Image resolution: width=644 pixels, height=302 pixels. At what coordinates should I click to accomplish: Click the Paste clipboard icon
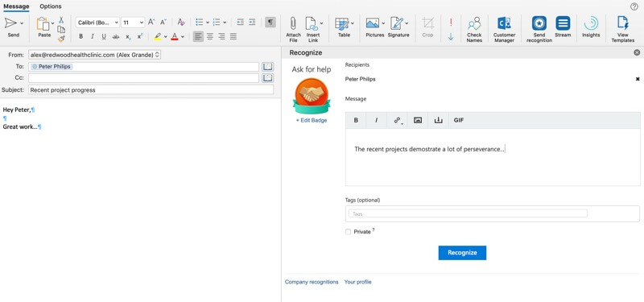coord(43,24)
